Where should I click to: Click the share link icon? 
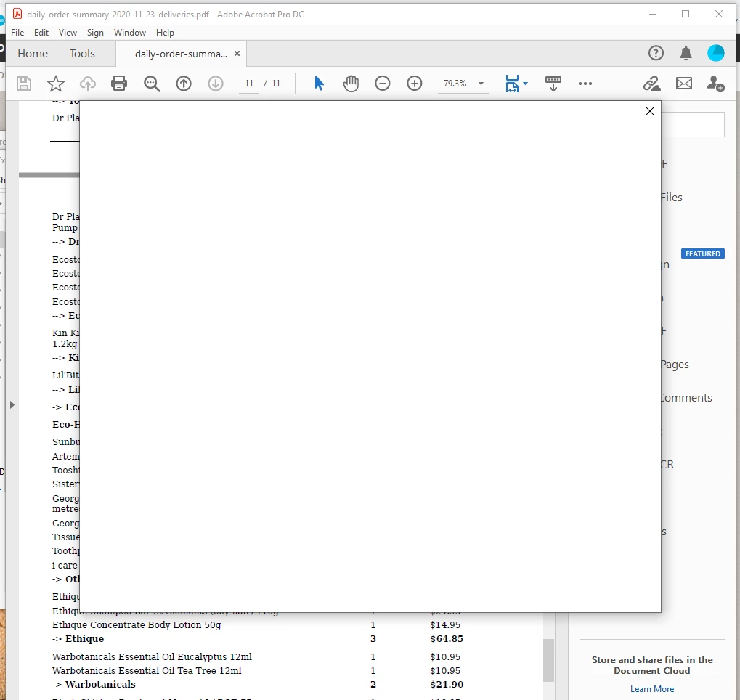point(651,84)
